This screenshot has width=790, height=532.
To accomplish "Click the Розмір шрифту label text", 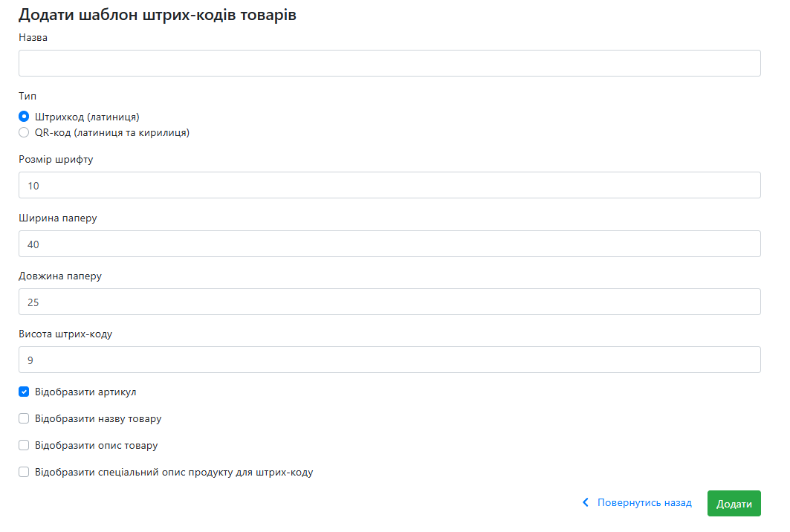I will (x=56, y=159).
